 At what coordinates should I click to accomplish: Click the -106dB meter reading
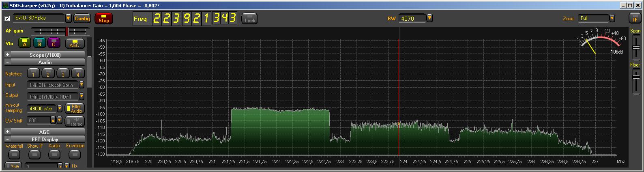(616, 52)
